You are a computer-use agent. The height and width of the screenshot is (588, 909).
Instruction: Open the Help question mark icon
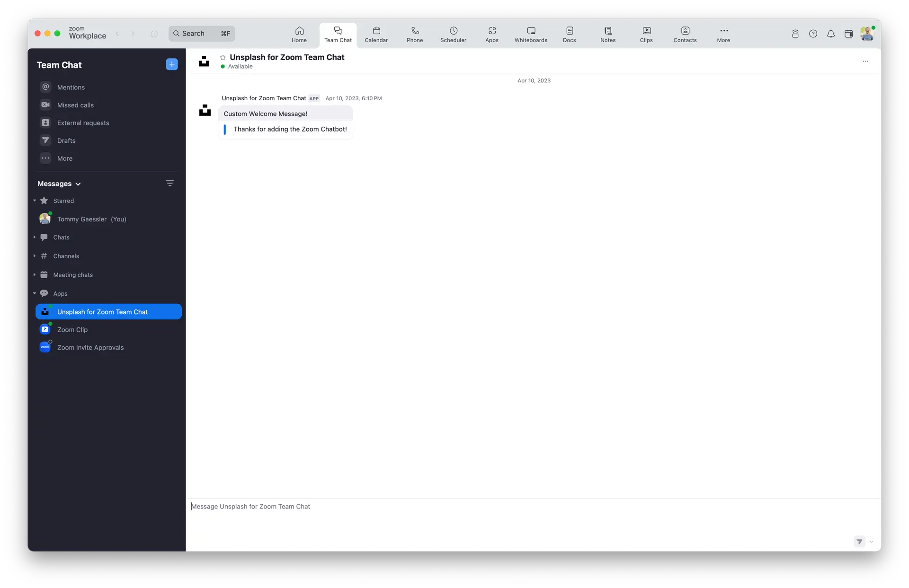pos(813,34)
